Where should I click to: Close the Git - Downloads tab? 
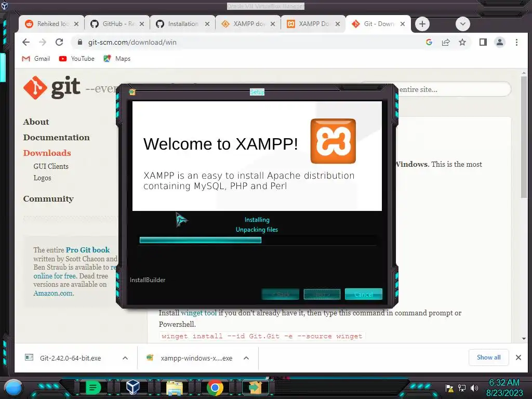click(x=403, y=24)
